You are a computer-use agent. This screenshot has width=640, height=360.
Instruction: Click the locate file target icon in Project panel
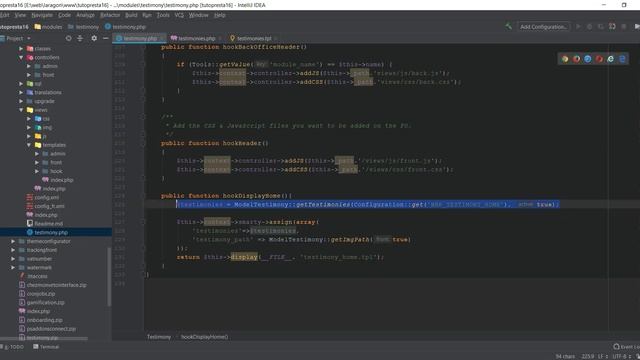pos(69,38)
